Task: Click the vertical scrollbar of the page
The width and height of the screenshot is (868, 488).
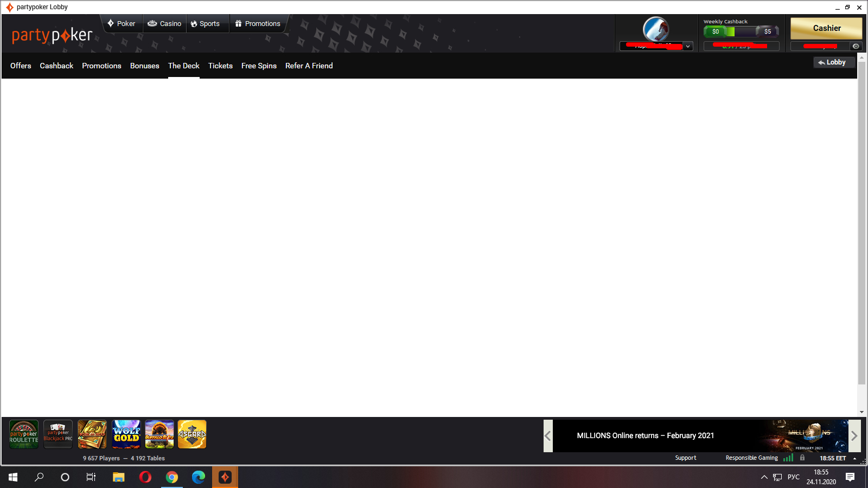Action: click(861, 222)
